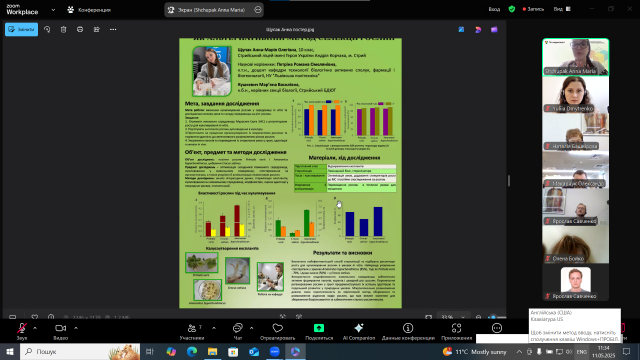Open the weather widget 11°C Mostly sunny

coord(474,351)
